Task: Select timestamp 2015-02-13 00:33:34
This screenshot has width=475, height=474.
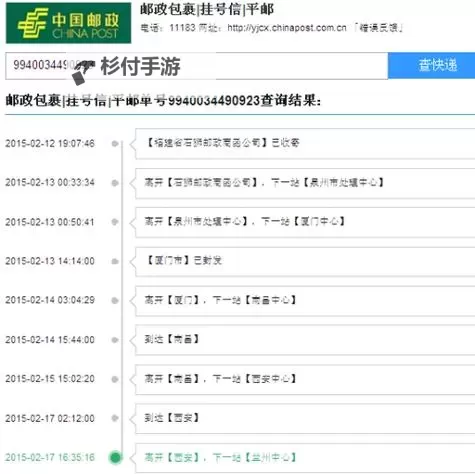Action: [50, 183]
